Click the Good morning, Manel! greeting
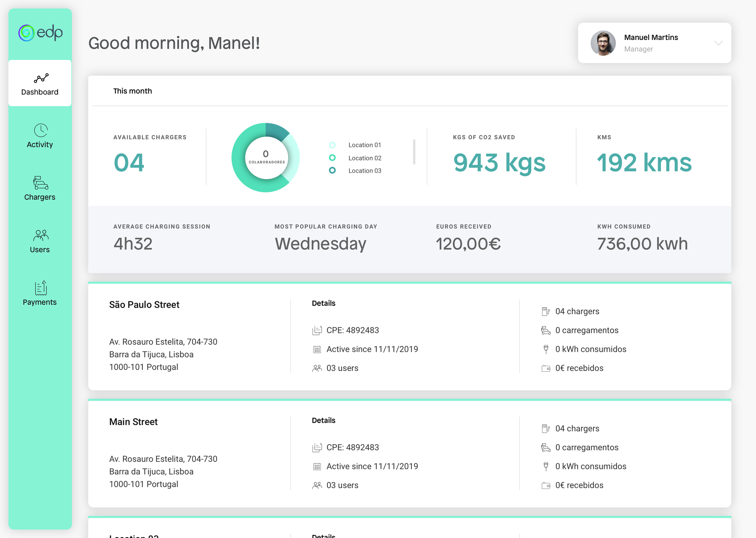Viewport: 756px width, 538px height. [x=174, y=43]
